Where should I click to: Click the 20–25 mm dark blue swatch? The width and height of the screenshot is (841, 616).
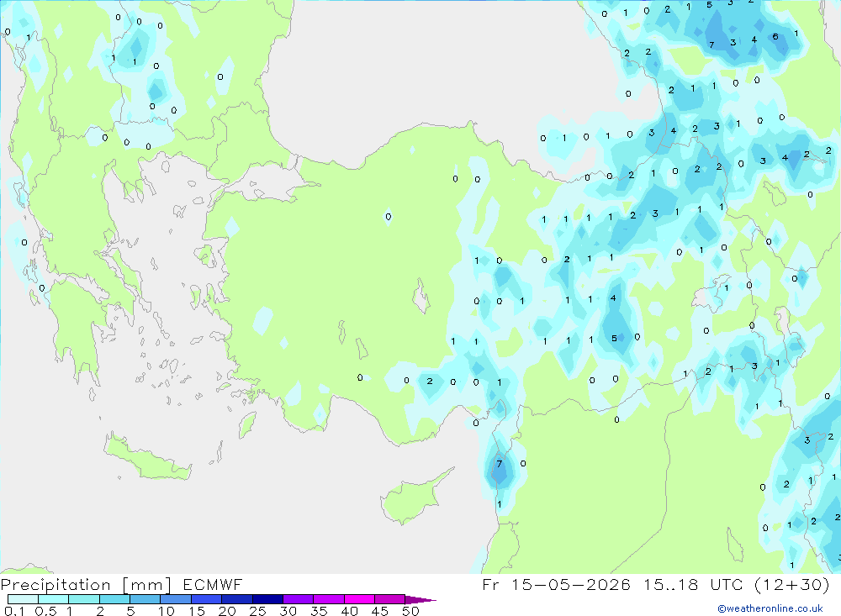pos(236,599)
